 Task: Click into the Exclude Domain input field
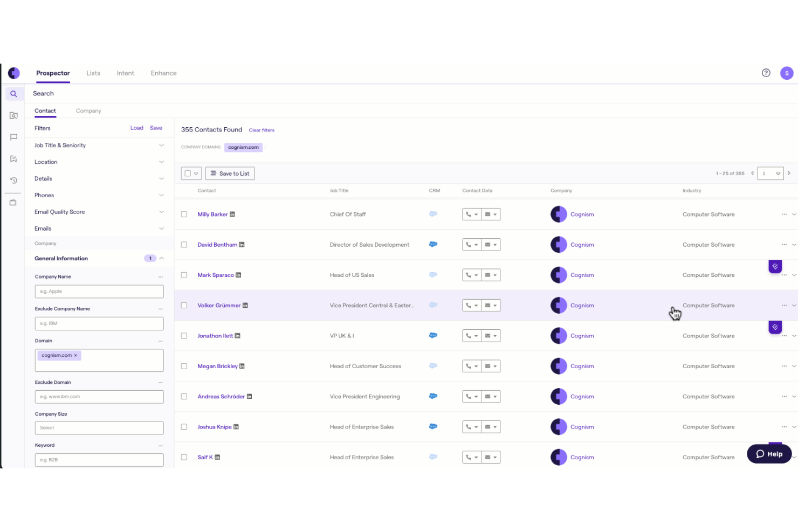pos(99,397)
